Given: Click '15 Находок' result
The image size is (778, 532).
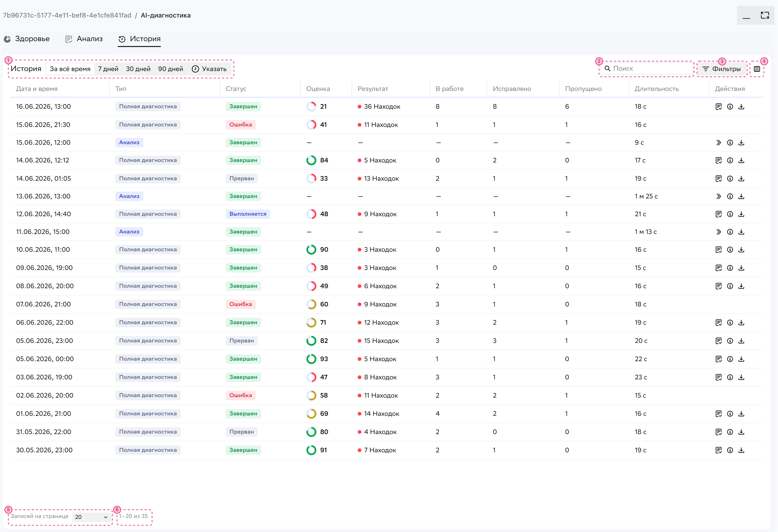Looking at the screenshot, I should click(x=378, y=341).
